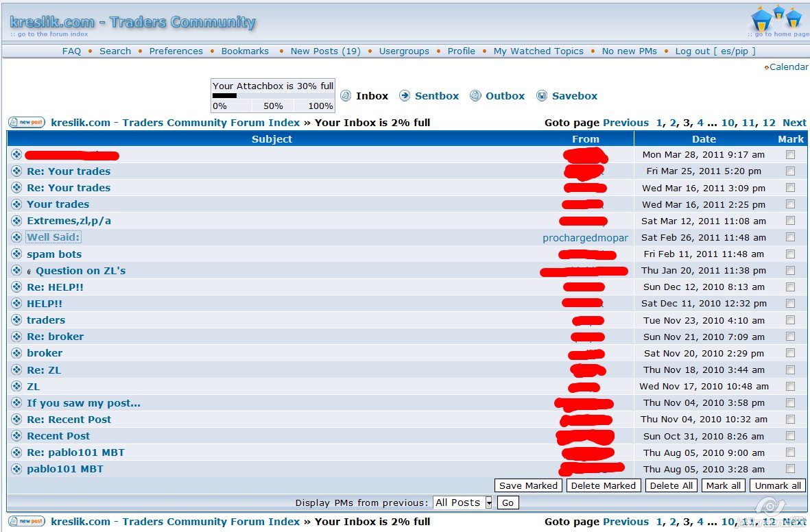
Task: Click the message icon beside 'Re: Recent Post'
Action: 16,420
